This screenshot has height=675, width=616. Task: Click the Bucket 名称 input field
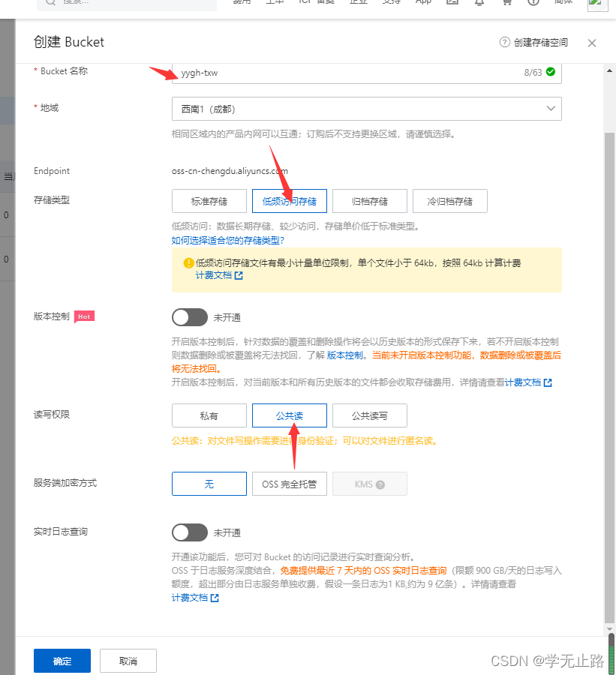pos(345,73)
